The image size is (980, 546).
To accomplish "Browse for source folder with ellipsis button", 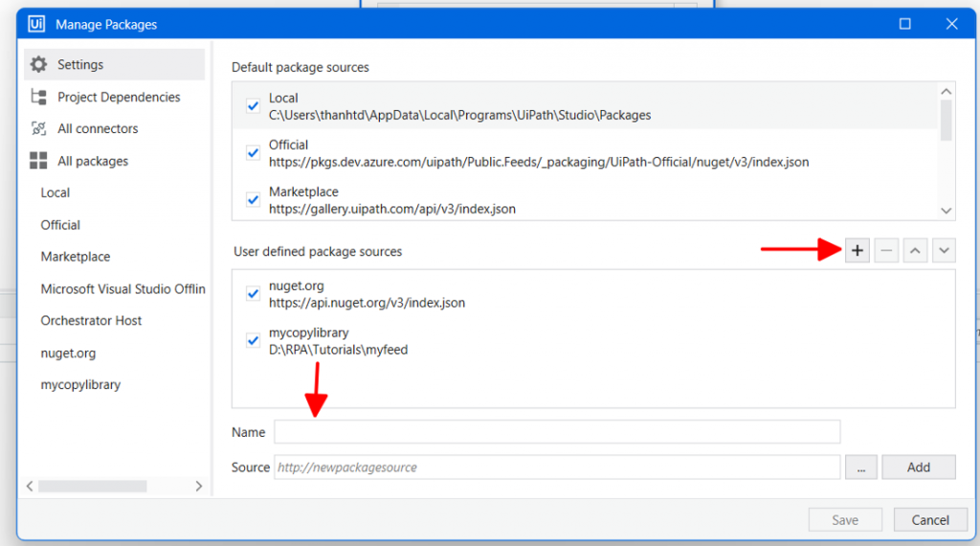I will click(x=861, y=467).
